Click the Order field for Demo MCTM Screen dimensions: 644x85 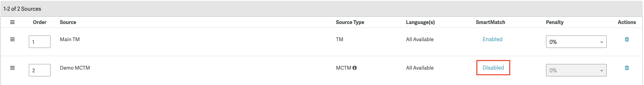click(39, 70)
